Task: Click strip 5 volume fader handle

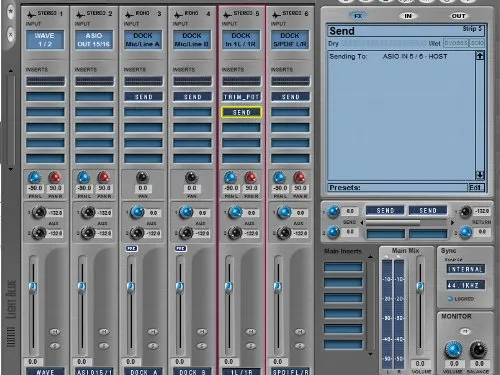Action: (x=229, y=287)
